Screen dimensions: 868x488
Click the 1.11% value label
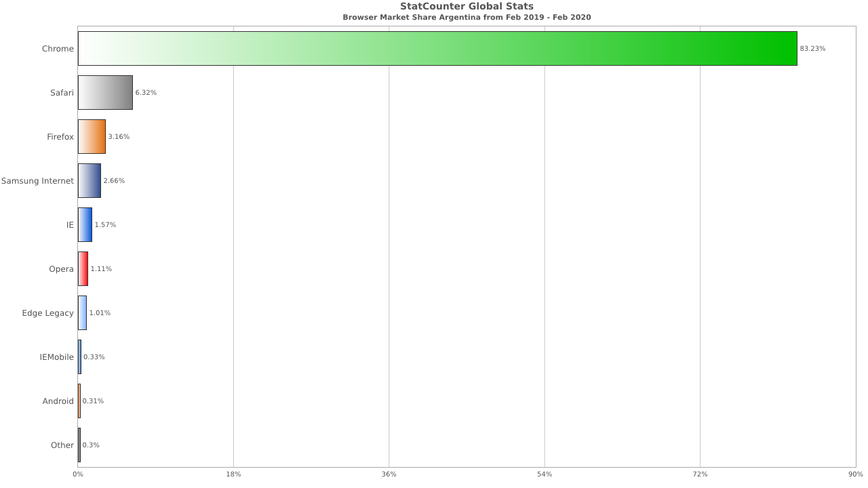pos(101,269)
